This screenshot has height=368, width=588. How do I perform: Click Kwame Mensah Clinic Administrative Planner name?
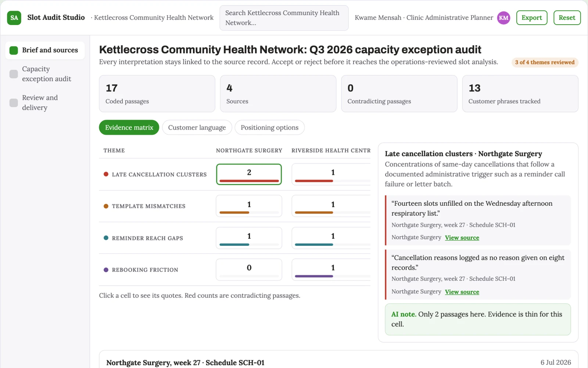pyautogui.click(x=424, y=18)
